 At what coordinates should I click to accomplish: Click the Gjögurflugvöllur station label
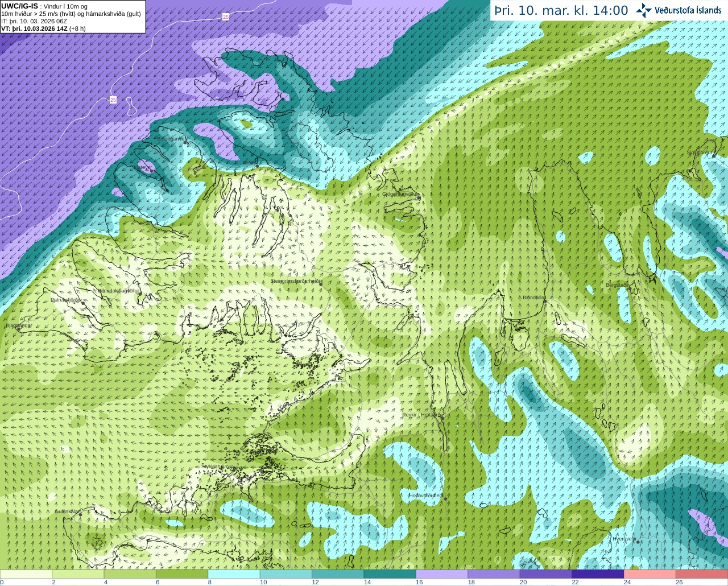pos(400,194)
